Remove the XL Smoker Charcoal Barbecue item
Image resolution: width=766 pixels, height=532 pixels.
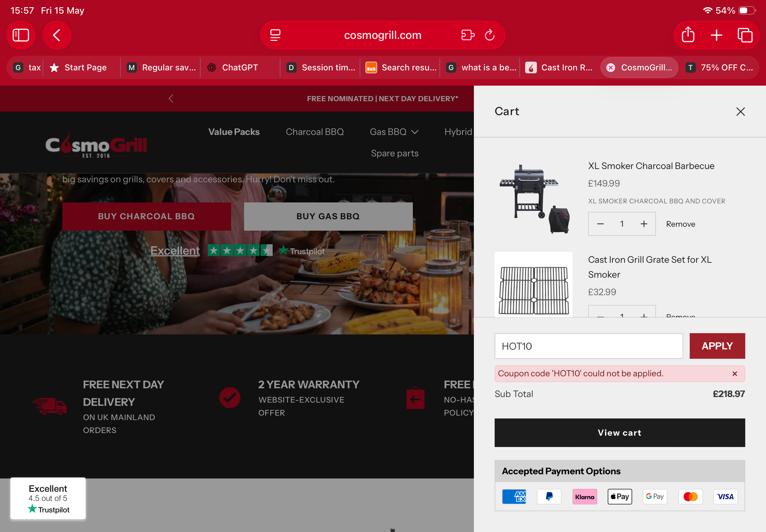680,224
